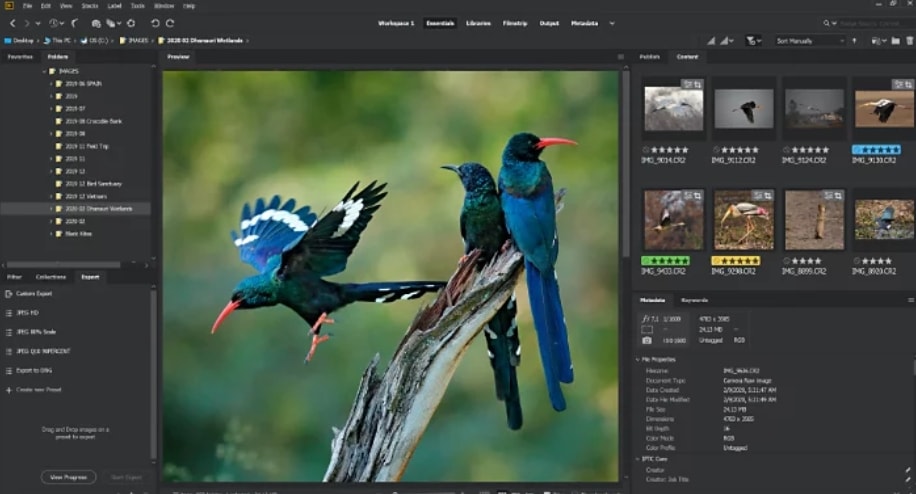Open the recent files clock icon
Screen dimensions: 916x494
click(x=54, y=23)
